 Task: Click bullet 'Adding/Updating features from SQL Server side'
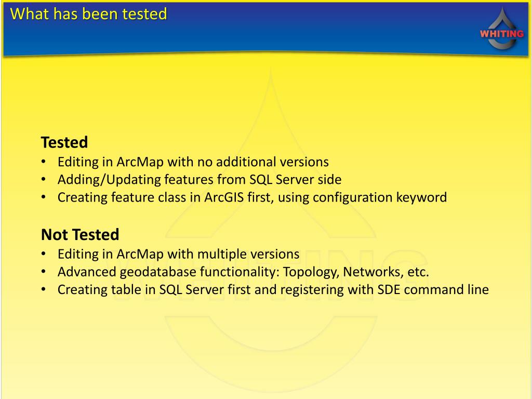tap(199, 179)
